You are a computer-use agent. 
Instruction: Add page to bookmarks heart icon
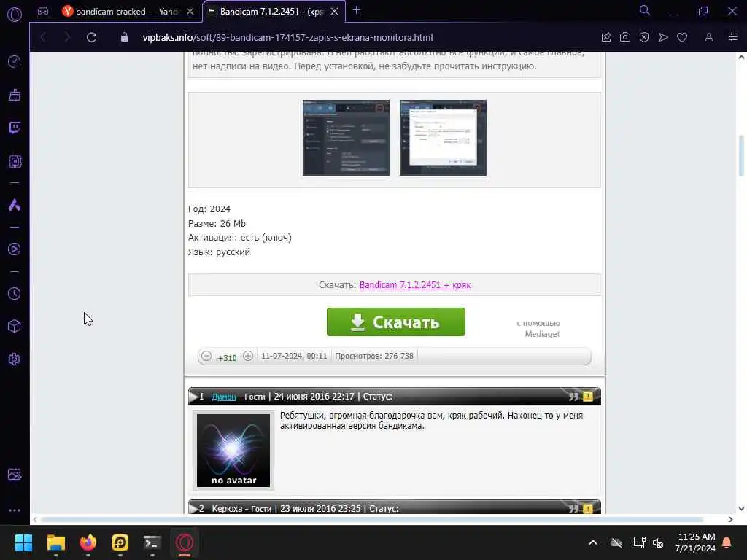pyautogui.click(x=682, y=37)
